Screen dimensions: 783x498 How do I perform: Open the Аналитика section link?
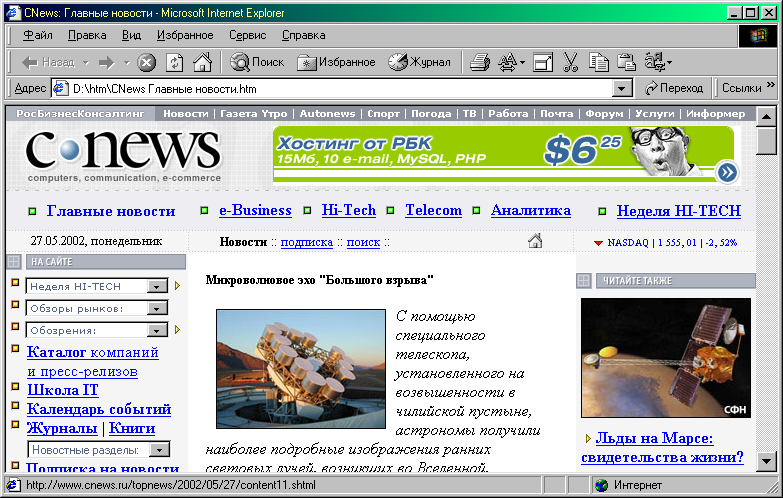click(531, 210)
